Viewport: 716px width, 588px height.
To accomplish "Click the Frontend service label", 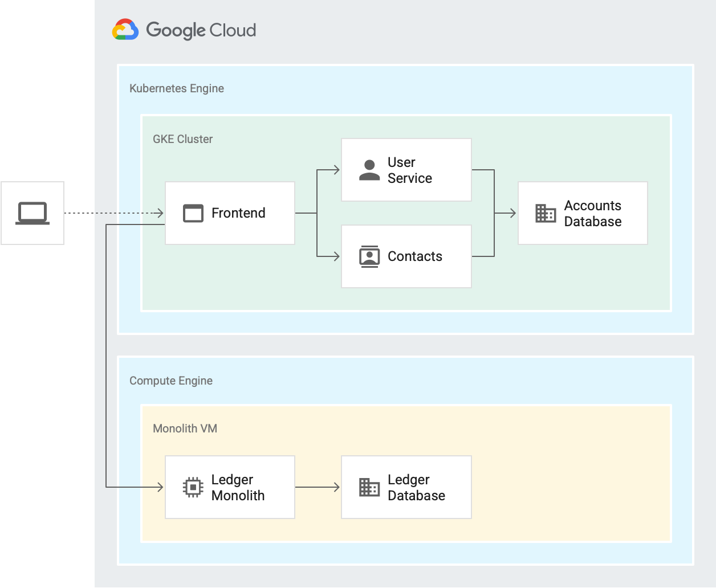I will (x=238, y=213).
